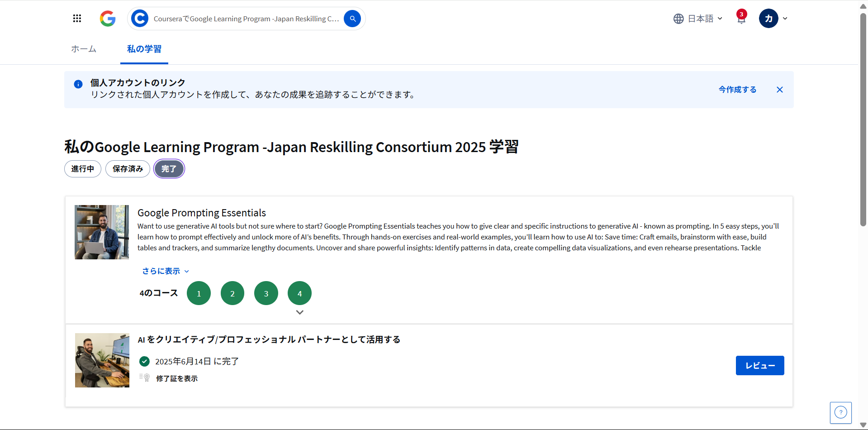The height and width of the screenshot is (430, 868).
Task: Dismiss the account link banner
Action: click(780, 90)
